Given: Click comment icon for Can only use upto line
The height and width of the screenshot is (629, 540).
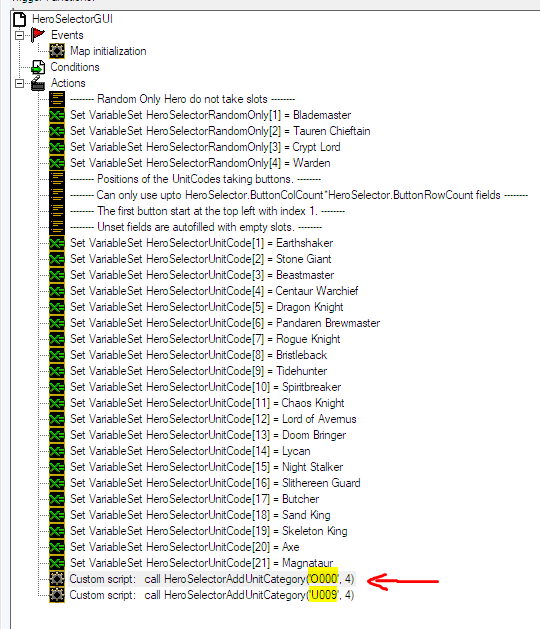Looking at the screenshot, I should pos(57,195).
